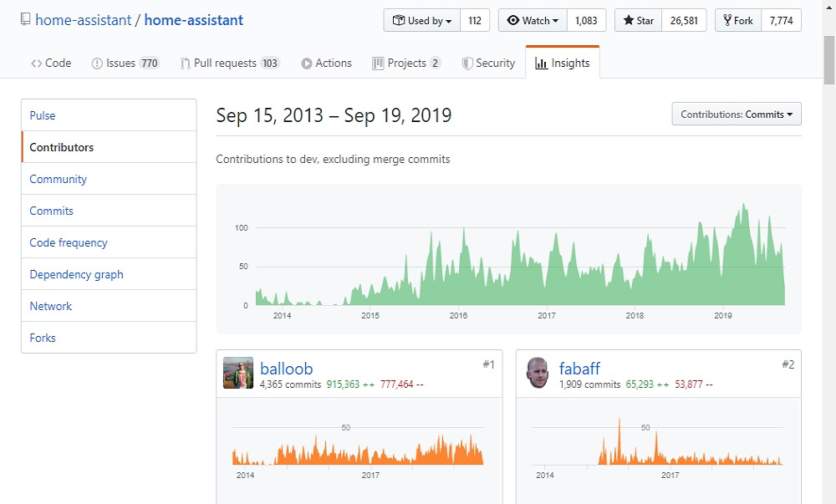Star the repository
836x504 pixels.
point(638,20)
